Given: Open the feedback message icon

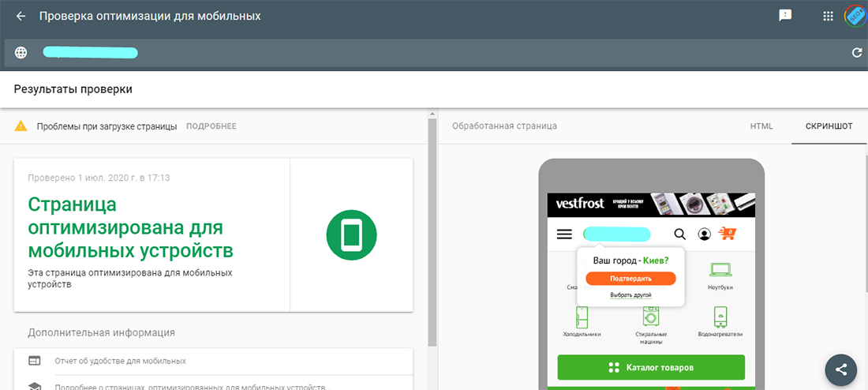Looking at the screenshot, I should click(x=785, y=16).
